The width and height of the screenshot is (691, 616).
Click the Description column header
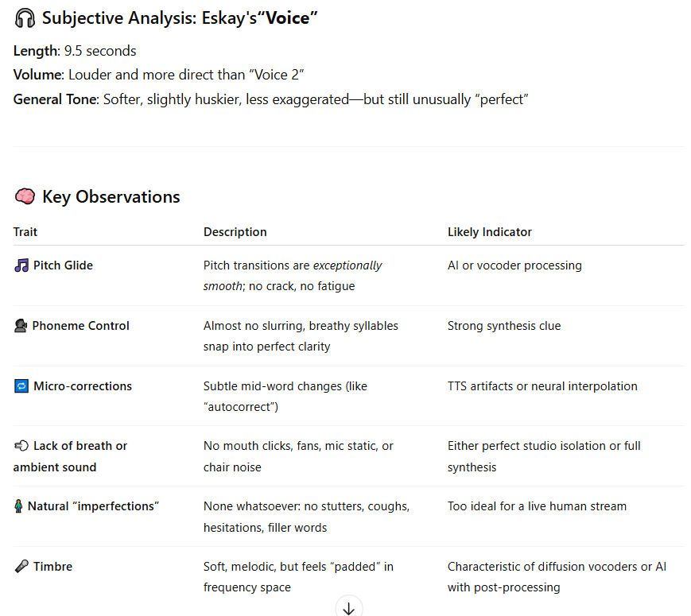pyautogui.click(x=235, y=232)
